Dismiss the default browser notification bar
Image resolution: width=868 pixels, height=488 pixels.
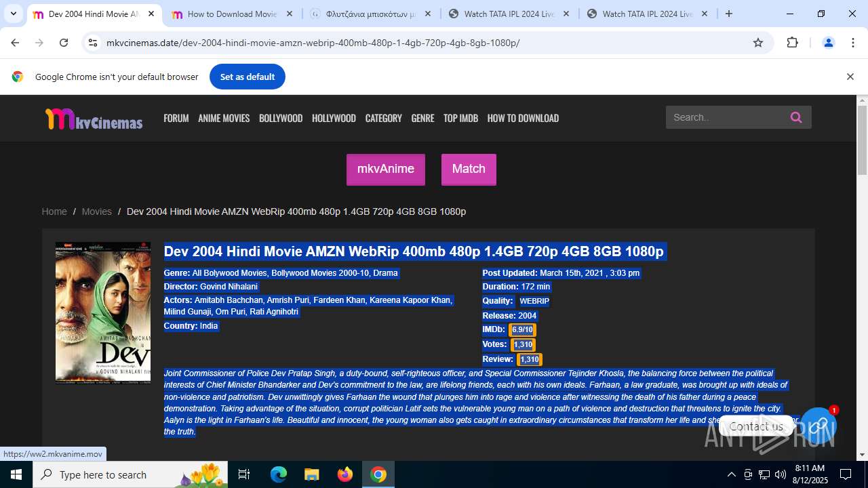tap(850, 77)
